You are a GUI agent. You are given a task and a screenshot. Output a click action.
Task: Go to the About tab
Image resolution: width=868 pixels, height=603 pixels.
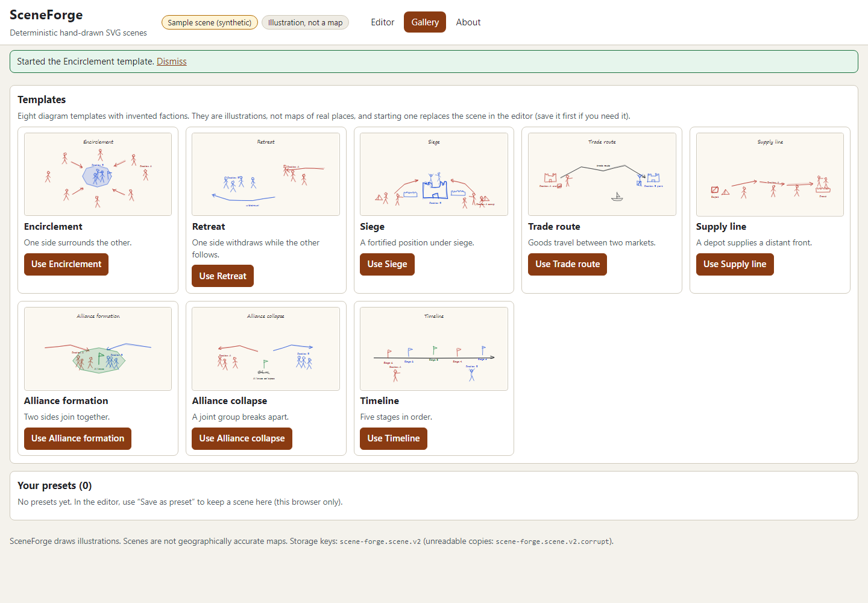pos(468,22)
